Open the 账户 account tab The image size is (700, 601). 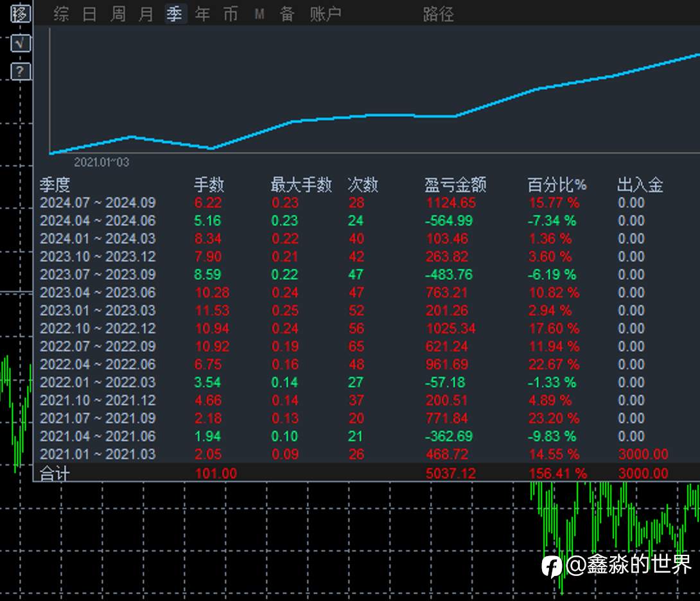[326, 14]
